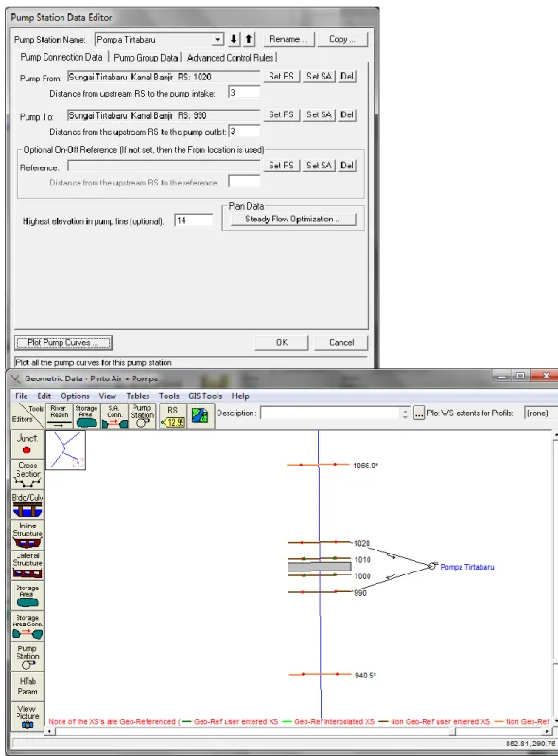
Task: Open the background map picture icon
Action: click(x=200, y=415)
